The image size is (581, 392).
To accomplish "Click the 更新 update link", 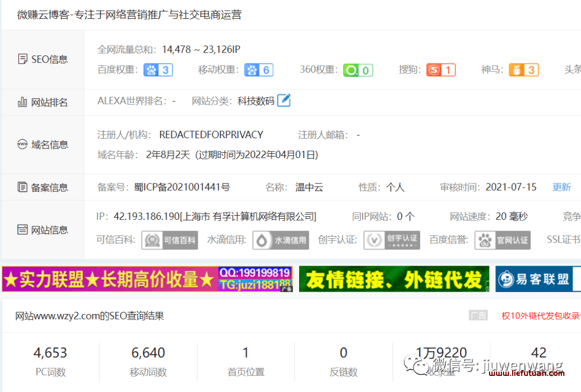I will [x=562, y=187].
